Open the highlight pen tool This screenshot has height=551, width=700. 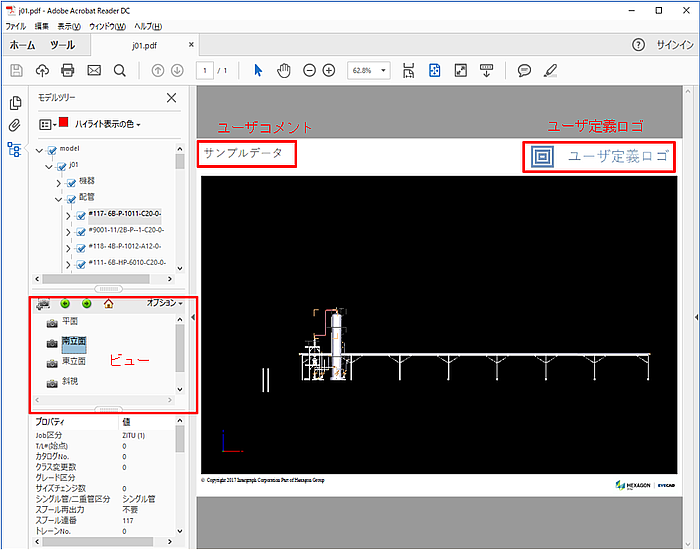550,71
